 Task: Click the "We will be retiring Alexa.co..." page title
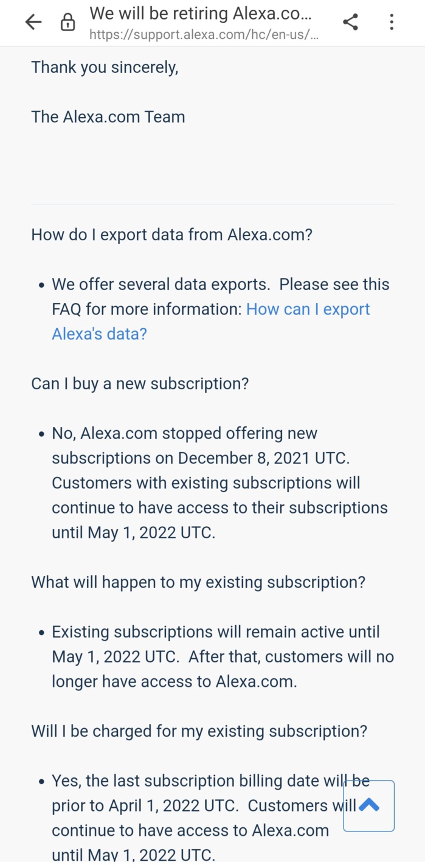click(201, 13)
